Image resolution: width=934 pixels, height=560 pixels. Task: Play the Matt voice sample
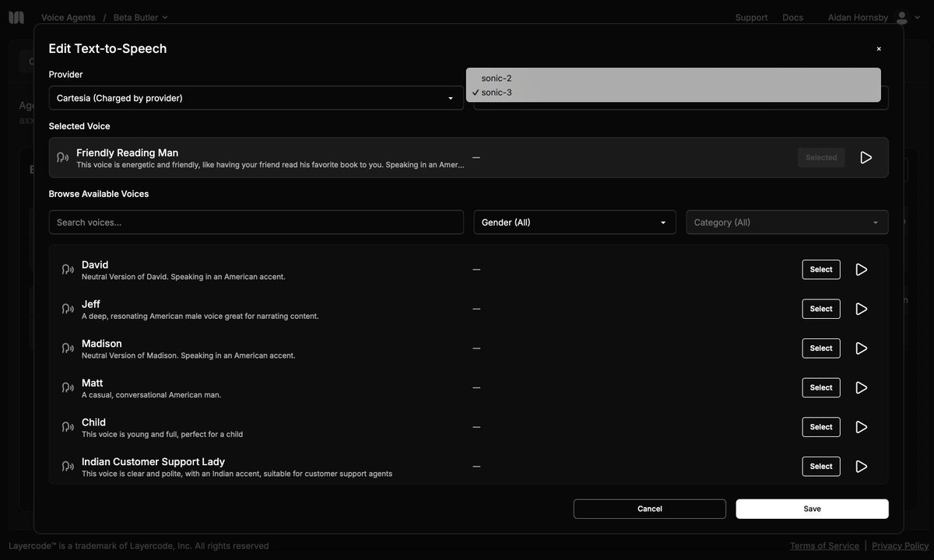861,387
